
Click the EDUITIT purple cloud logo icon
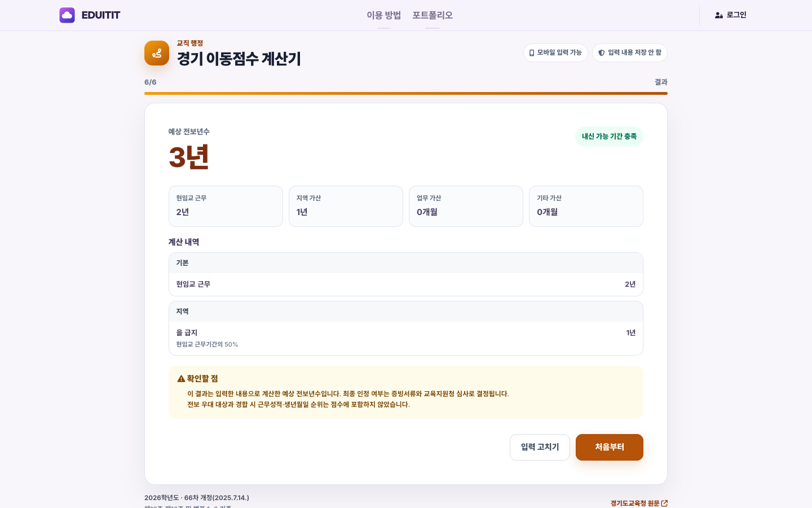coord(67,15)
